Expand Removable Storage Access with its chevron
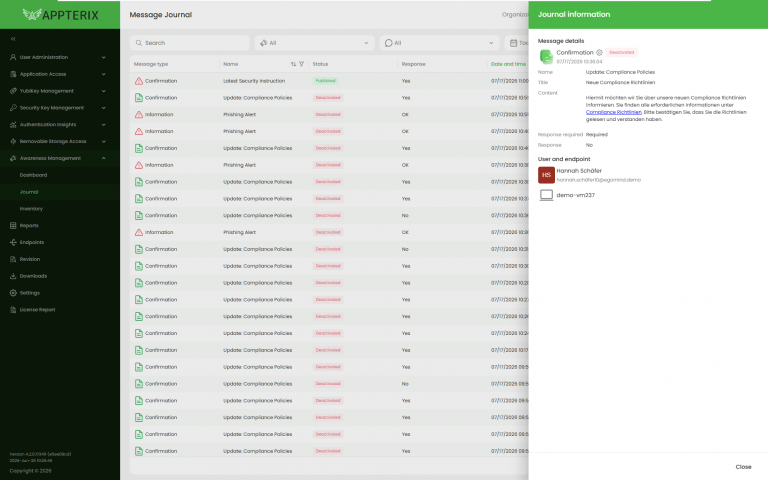The height and width of the screenshot is (480, 768). click(104, 142)
